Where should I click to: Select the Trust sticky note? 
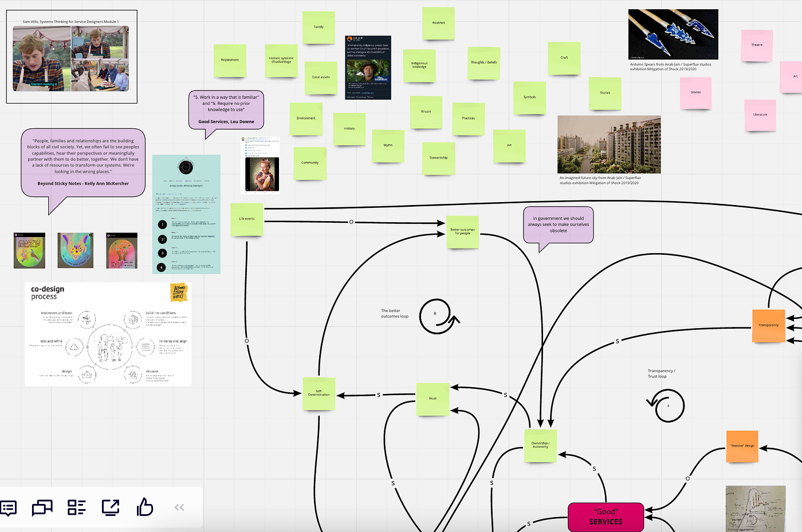pyautogui.click(x=433, y=399)
